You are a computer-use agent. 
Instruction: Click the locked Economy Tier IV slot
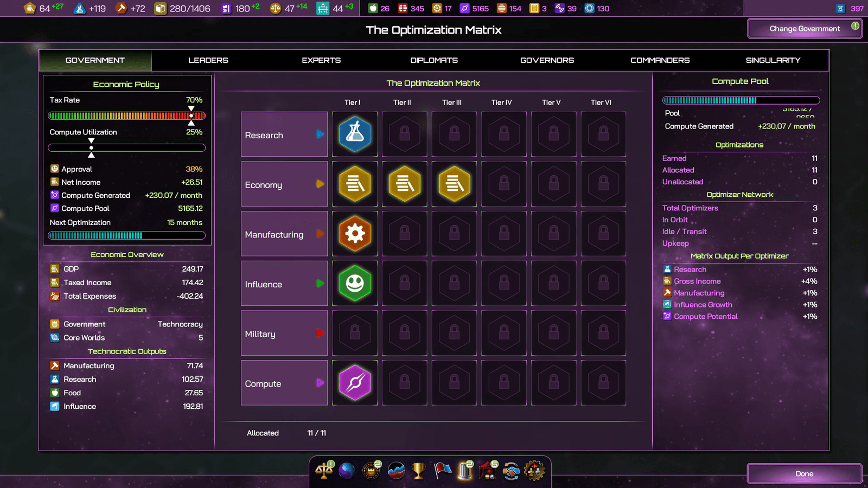tap(504, 184)
